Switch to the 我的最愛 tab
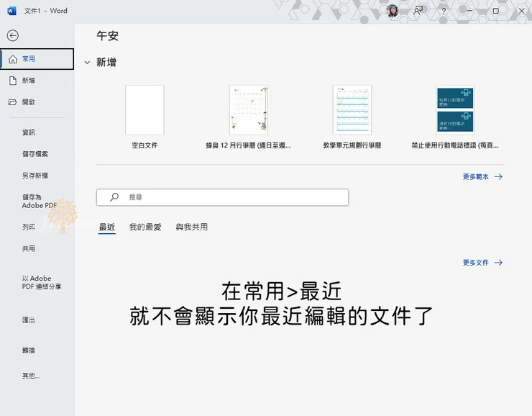532x416 pixels. (145, 227)
